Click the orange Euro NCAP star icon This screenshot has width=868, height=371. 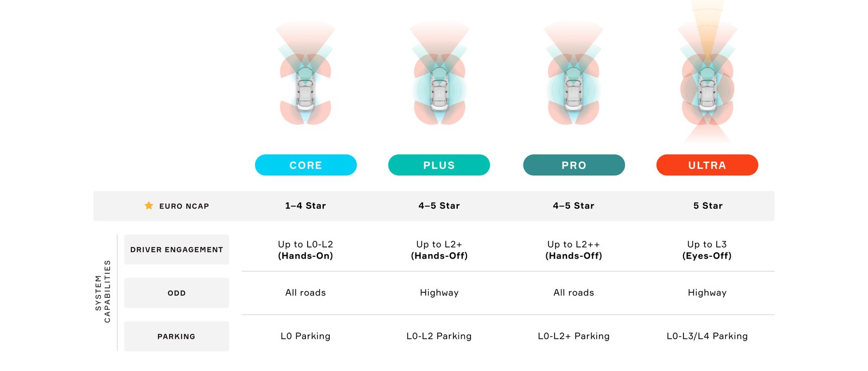(x=149, y=205)
